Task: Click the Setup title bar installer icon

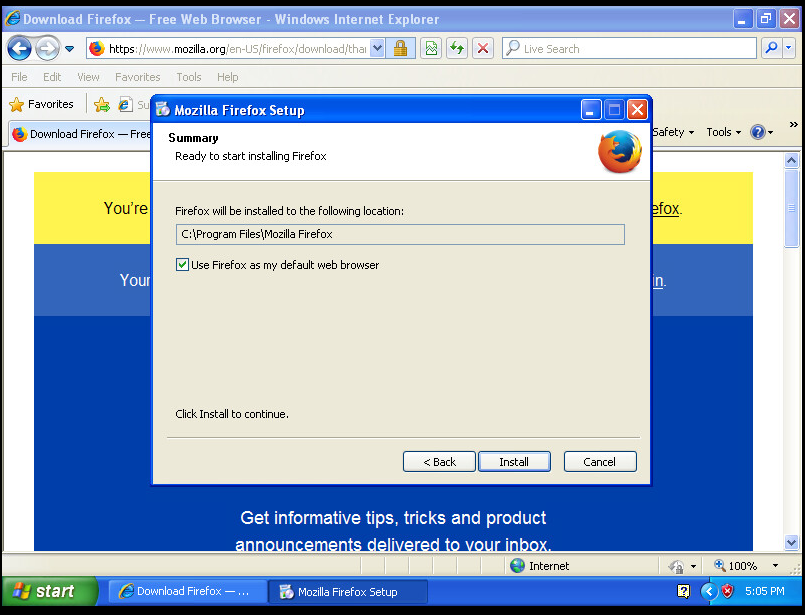Action: pos(163,110)
